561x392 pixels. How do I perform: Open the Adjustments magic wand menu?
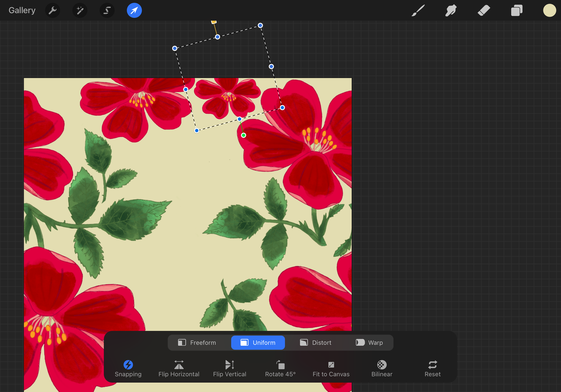click(x=80, y=11)
